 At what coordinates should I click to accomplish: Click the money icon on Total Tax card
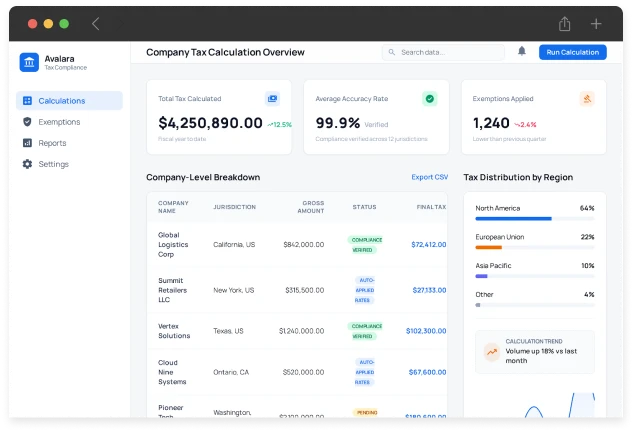click(x=273, y=98)
